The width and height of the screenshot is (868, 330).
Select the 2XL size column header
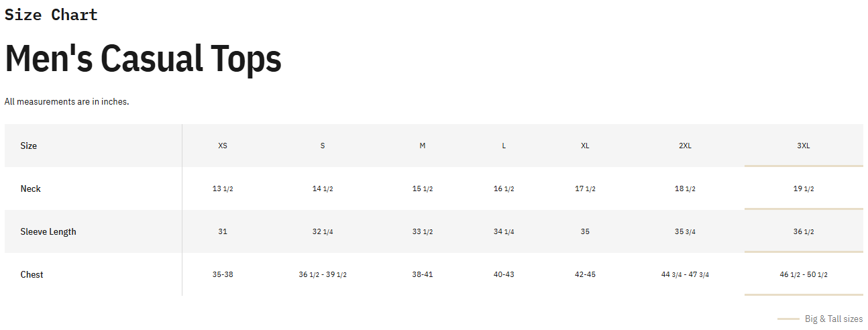(x=685, y=146)
